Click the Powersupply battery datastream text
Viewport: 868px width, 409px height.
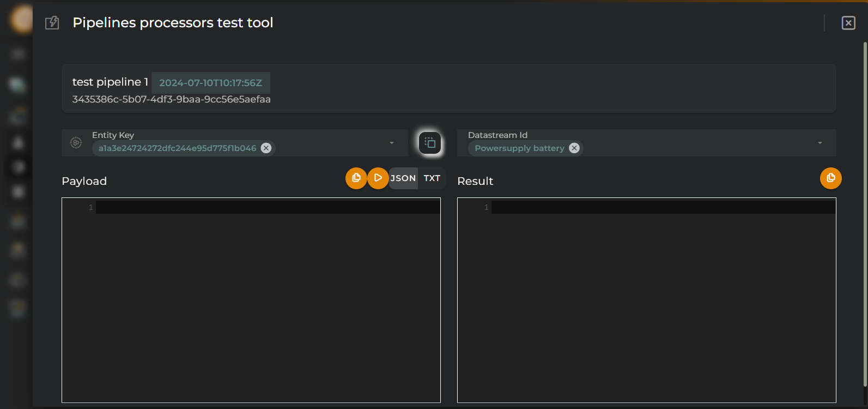point(519,148)
